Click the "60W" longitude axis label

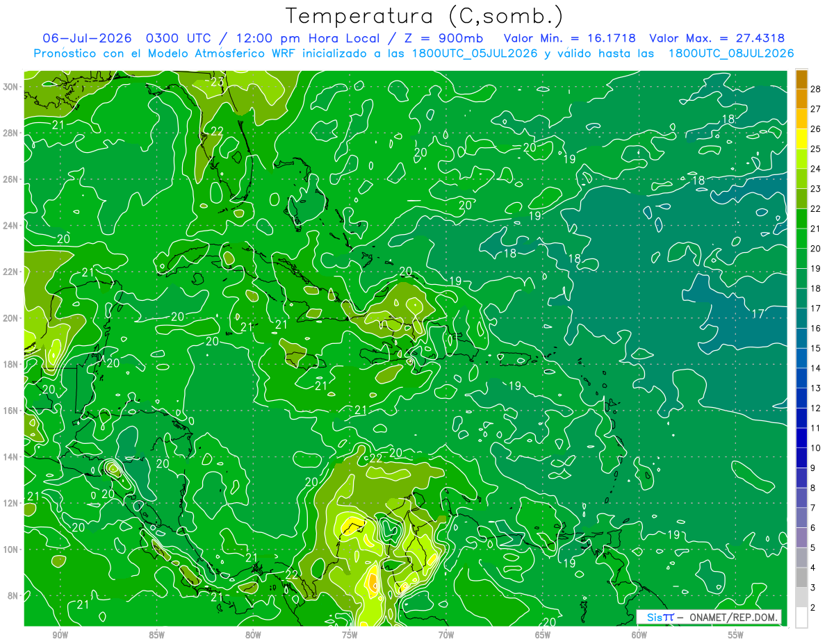639,636
